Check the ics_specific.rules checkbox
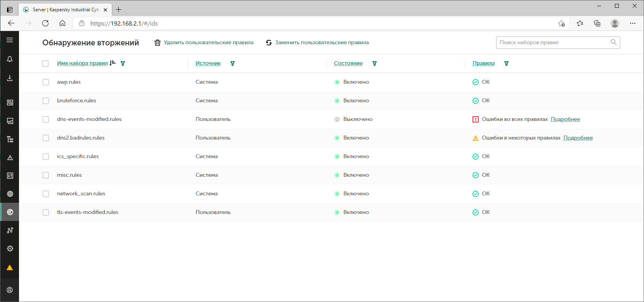The width and height of the screenshot is (644, 302). 46,157
